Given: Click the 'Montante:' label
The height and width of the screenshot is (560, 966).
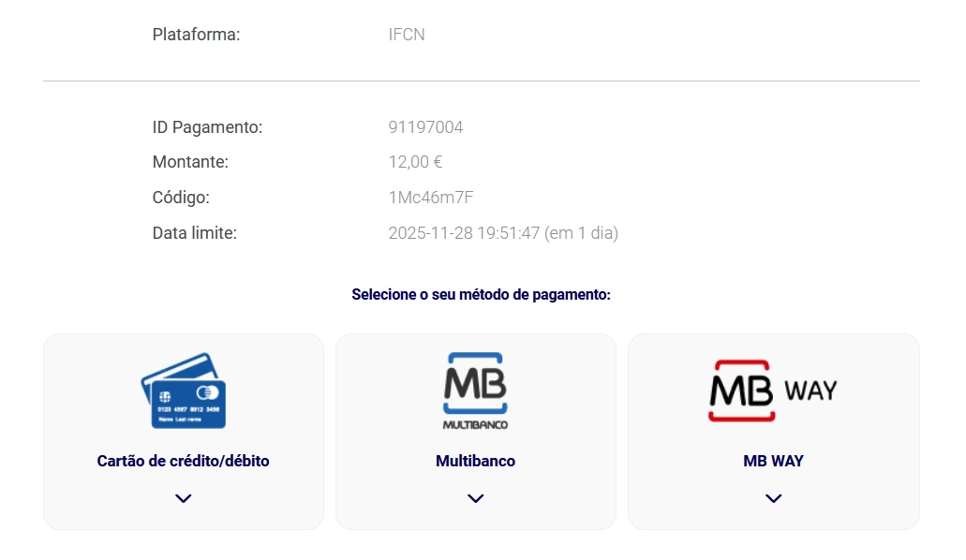Looking at the screenshot, I should pos(190,162).
